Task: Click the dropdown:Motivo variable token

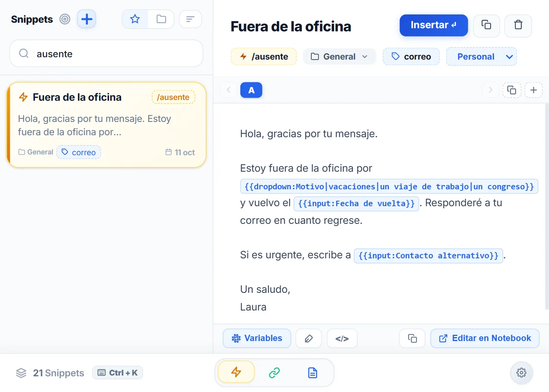Action: tap(389, 187)
